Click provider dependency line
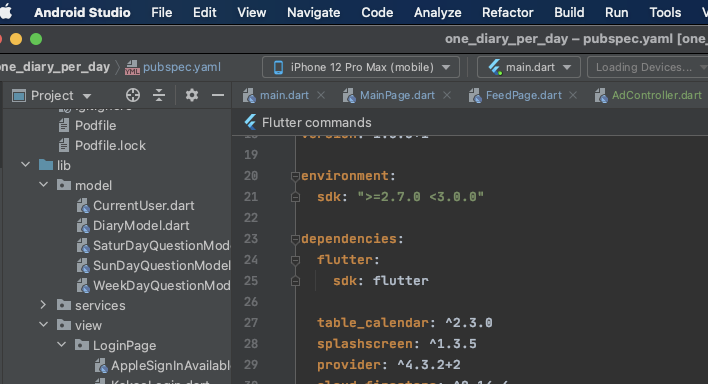The image size is (708, 384). click(388, 365)
